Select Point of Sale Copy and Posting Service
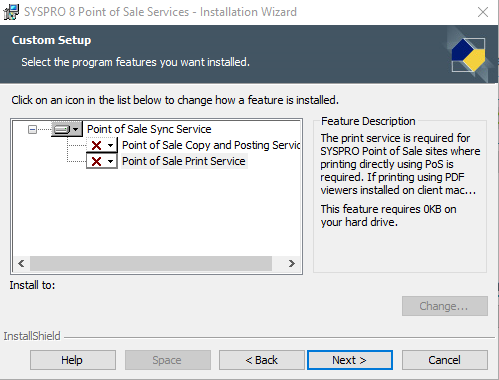 point(211,145)
